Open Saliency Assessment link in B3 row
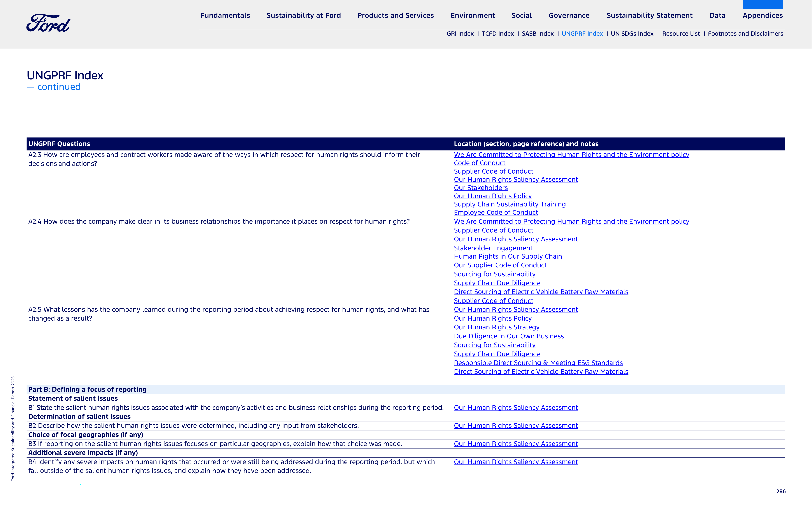 tap(516, 444)
